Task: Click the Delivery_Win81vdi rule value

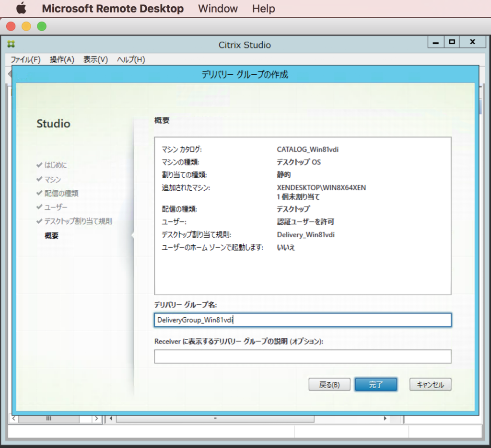Action: (305, 235)
